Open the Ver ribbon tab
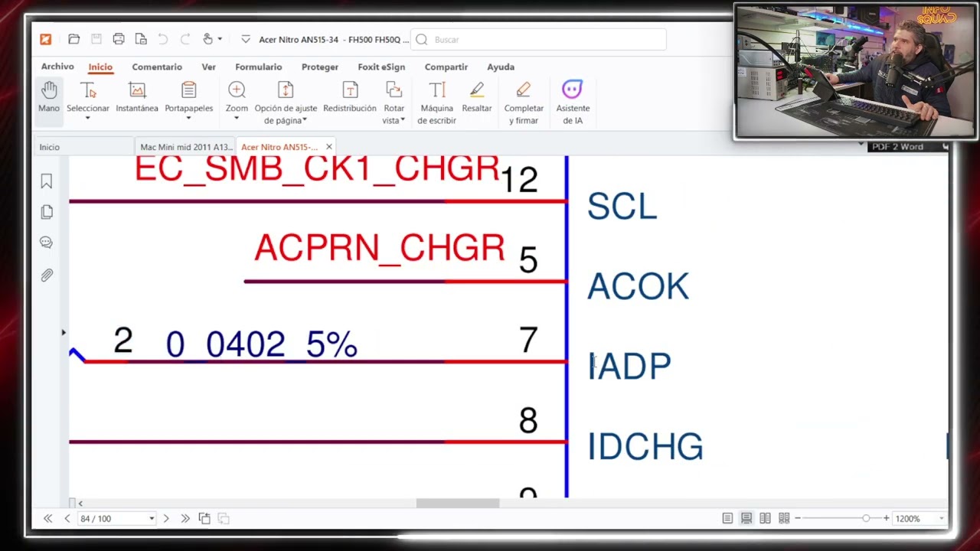 click(x=208, y=67)
